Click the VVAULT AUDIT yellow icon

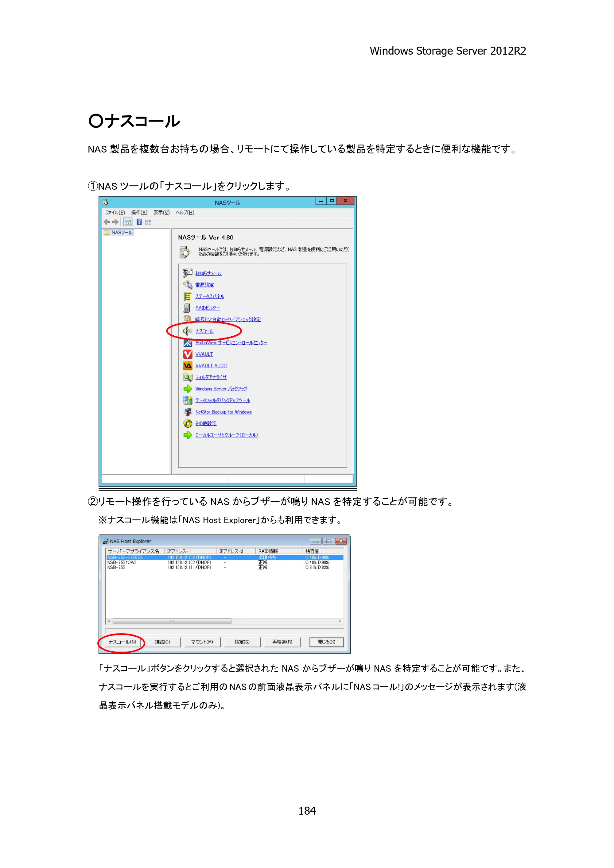coord(188,365)
